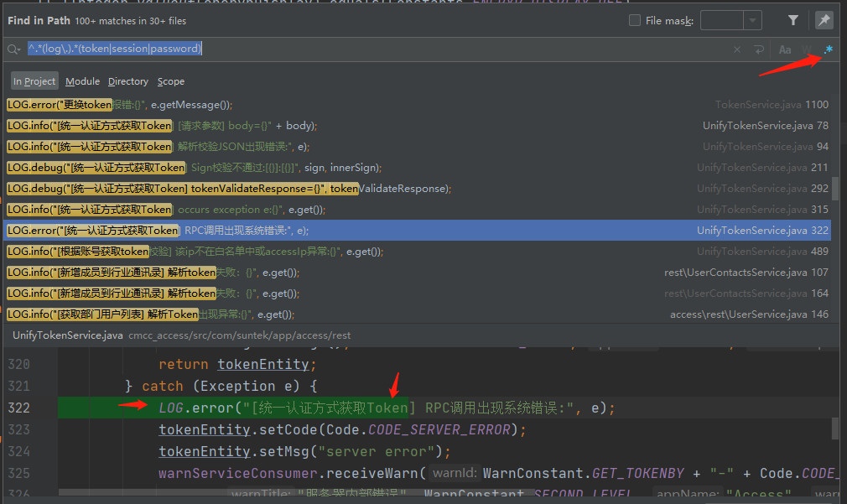Switch to the Directory scope tab

(x=128, y=81)
